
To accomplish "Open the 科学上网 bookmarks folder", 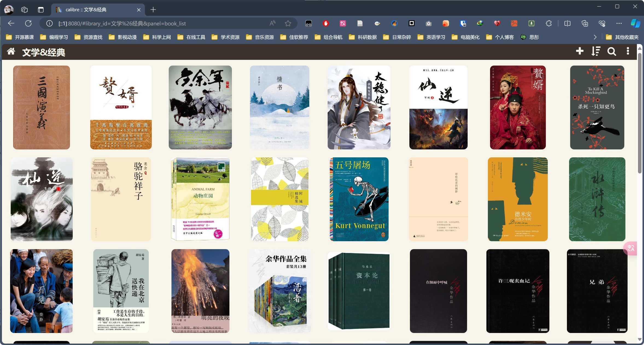I will click(x=157, y=37).
